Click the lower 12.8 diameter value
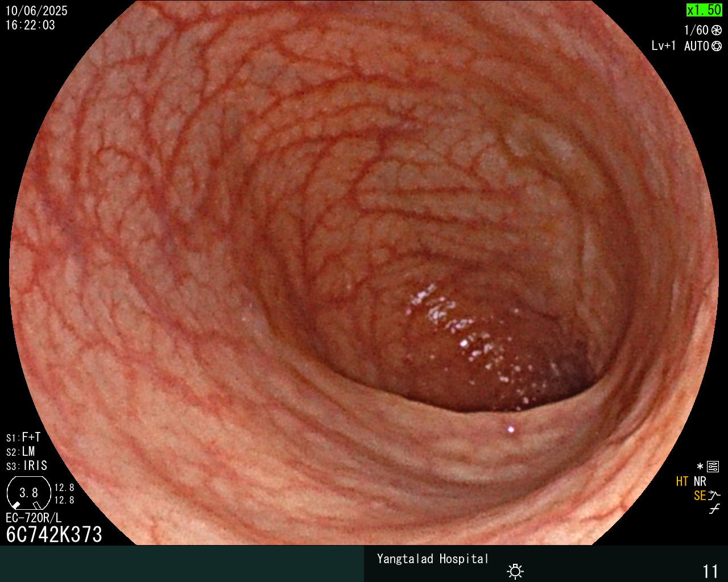 click(64, 500)
